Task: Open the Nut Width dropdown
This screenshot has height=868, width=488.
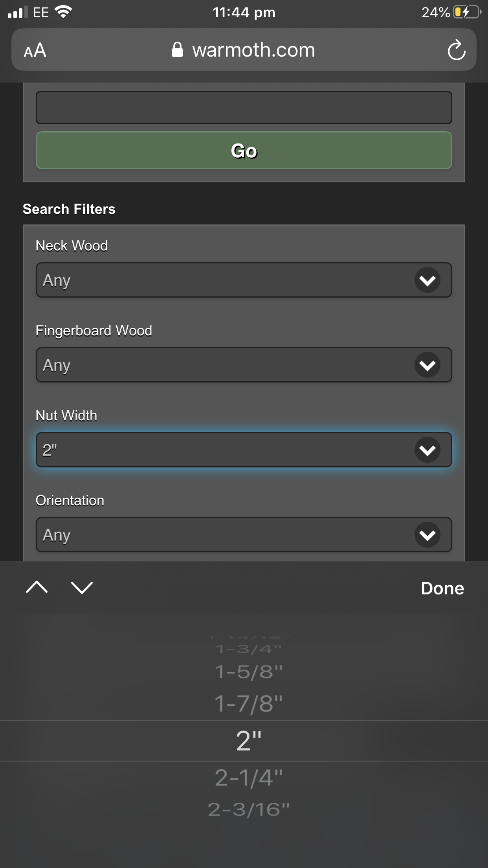Action: click(244, 450)
